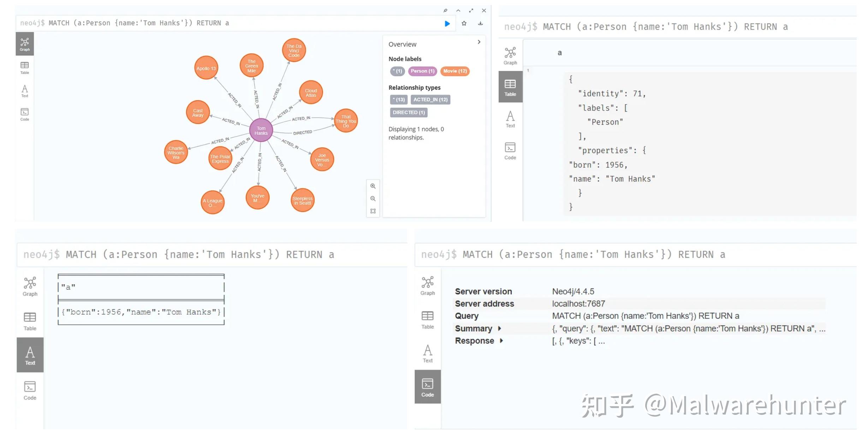Click the Apollo 13 movie node
Screen dimensions: 868x441
tap(206, 68)
